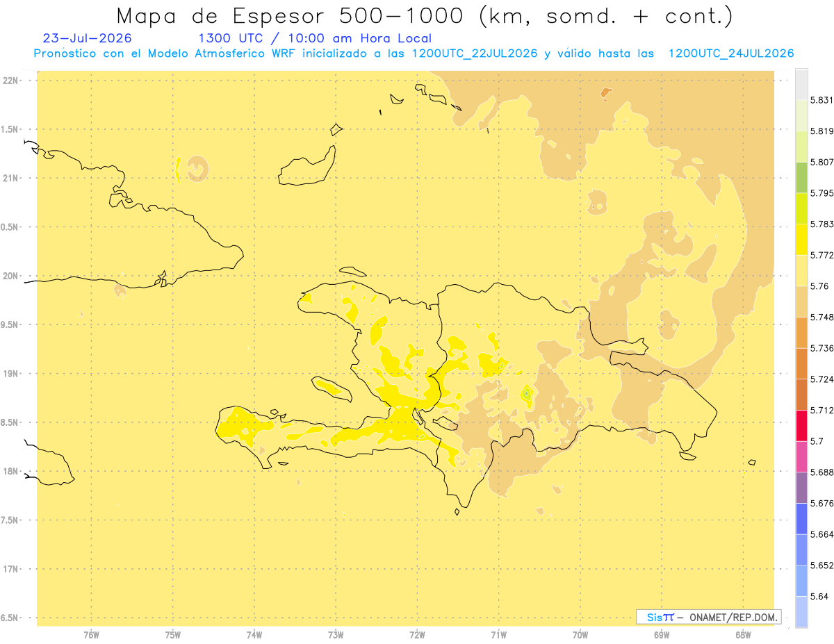
Task: Select the gray swatch above the 5.831 label
Action: 801,85
